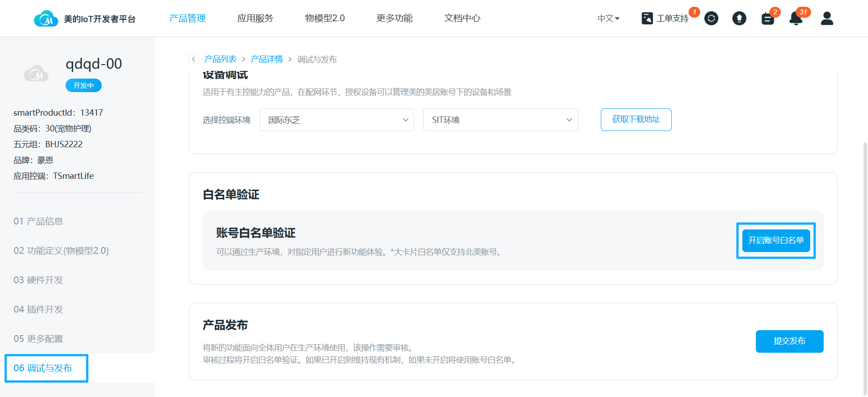The image size is (868, 397).
Task: Click the page vertical scrollbar
Action: click(865, 266)
